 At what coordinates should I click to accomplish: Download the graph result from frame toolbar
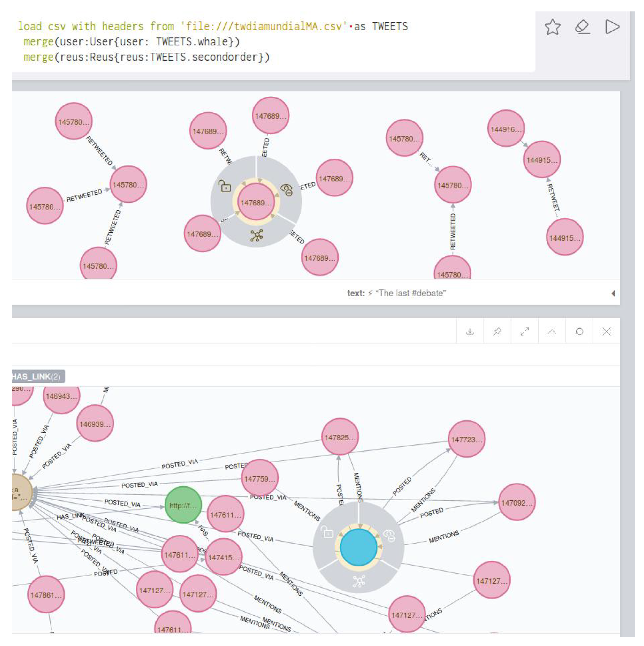[470, 332]
